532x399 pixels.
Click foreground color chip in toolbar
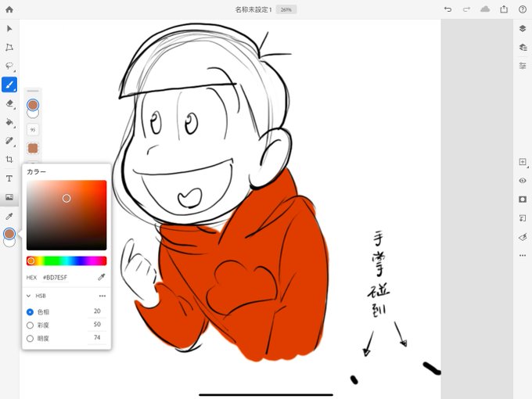[9, 233]
